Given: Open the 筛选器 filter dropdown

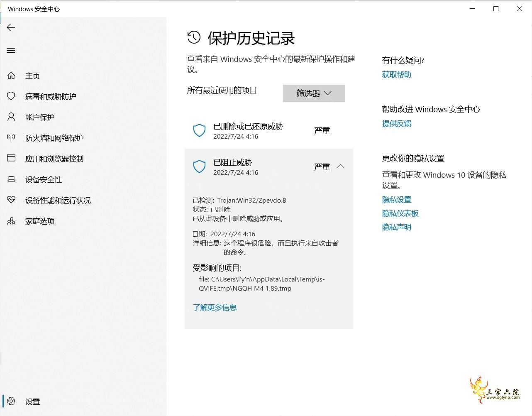Looking at the screenshot, I should click(314, 93).
